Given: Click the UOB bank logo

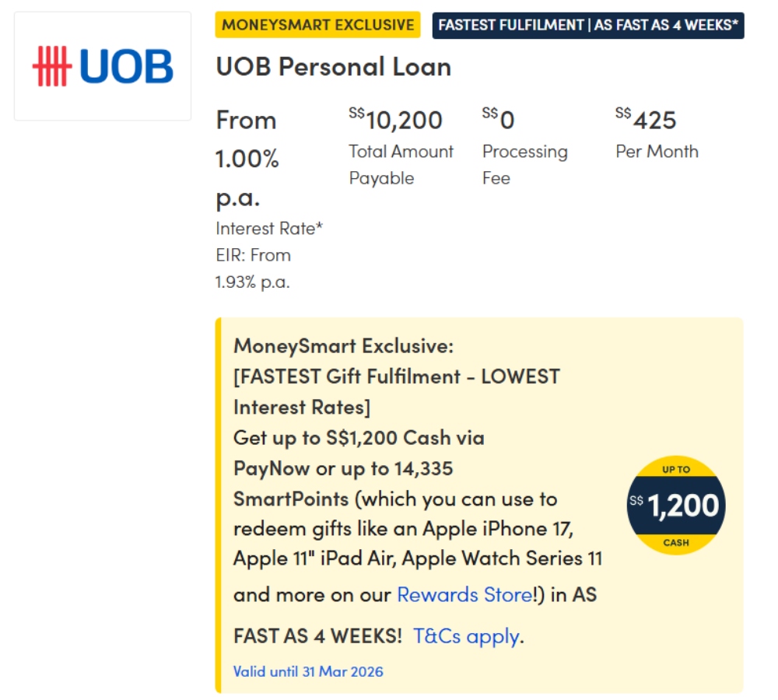Looking at the screenshot, I should tap(103, 66).
